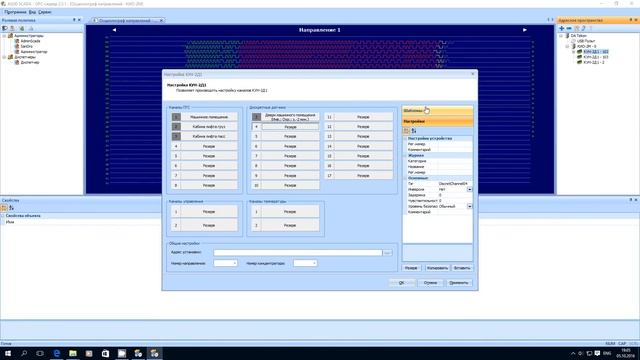640x360 pixels.
Task: Pin the Ролевая политика panel
Action: point(74,20)
